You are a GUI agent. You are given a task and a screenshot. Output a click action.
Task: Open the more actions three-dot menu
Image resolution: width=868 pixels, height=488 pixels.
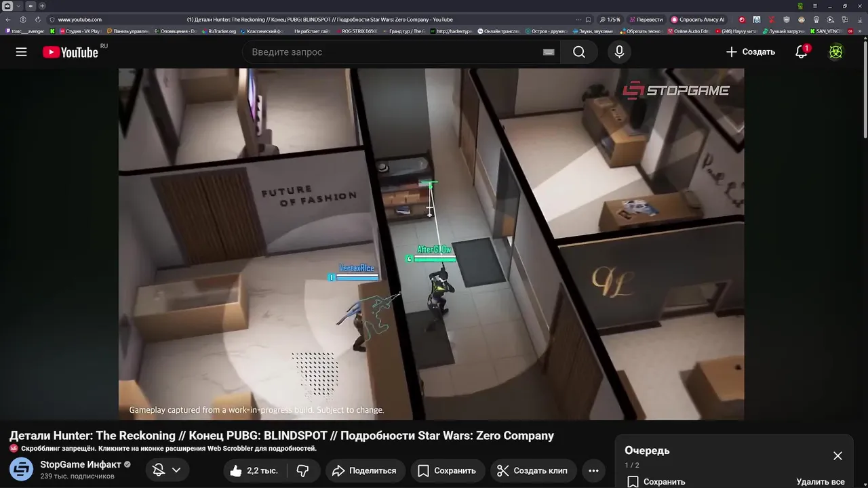pos(593,470)
